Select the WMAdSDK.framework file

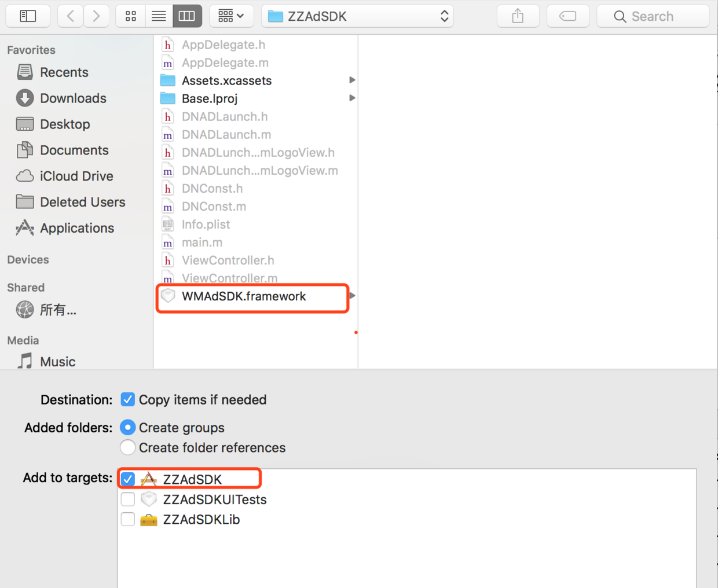[244, 296]
